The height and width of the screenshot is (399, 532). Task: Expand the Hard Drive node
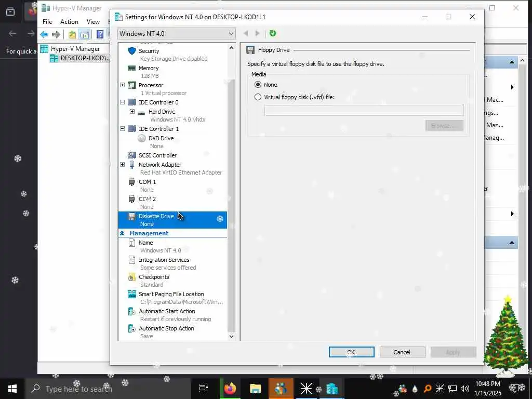pyautogui.click(x=132, y=112)
